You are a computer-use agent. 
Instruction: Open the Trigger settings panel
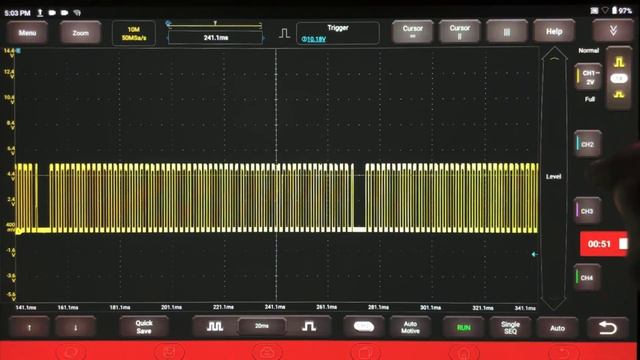338,33
